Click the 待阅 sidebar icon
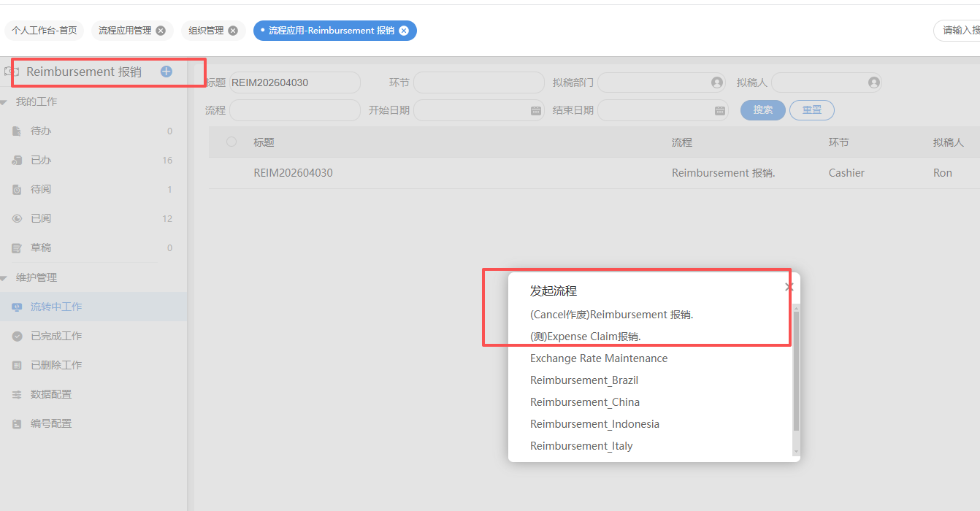Screen dimensions: 980x511 click(x=17, y=190)
